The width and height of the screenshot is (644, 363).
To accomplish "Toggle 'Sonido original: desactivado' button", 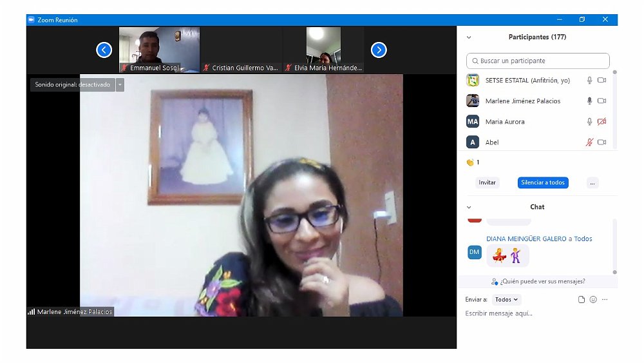I will pyautogui.click(x=72, y=84).
